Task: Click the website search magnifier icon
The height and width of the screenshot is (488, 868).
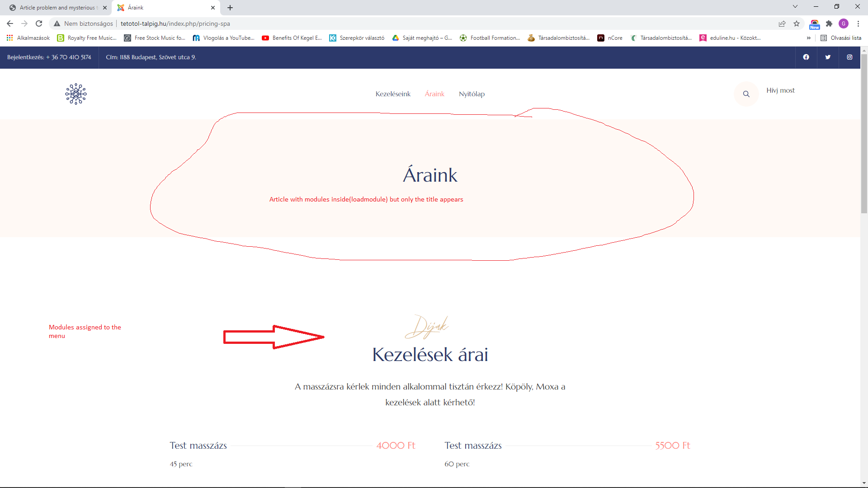Action: click(746, 94)
